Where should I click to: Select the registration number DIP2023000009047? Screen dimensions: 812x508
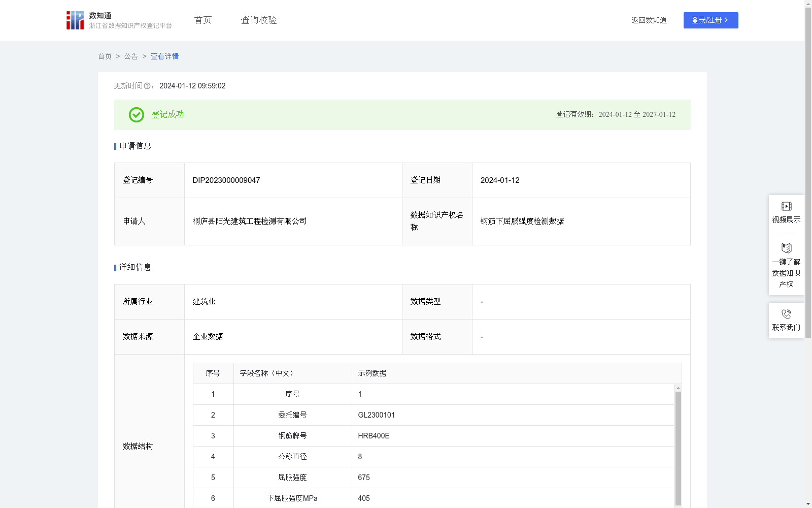click(226, 180)
